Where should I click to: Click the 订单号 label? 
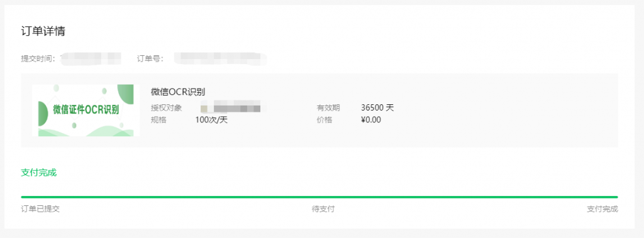(150, 58)
